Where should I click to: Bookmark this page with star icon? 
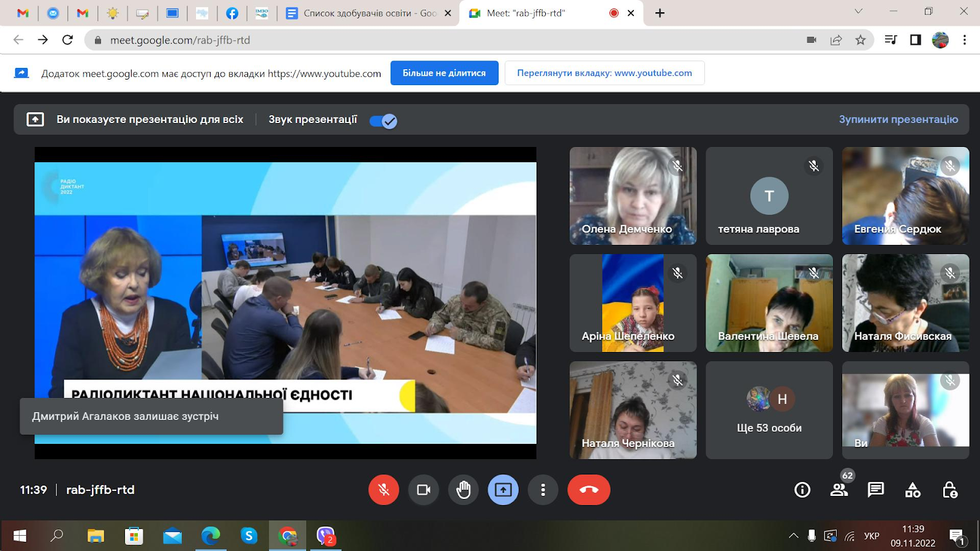coord(861,40)
